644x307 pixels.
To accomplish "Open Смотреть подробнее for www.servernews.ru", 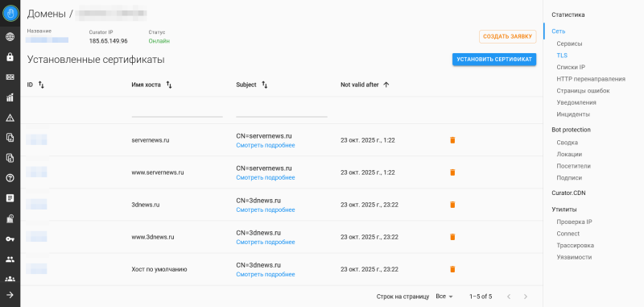I will [266, 177].
